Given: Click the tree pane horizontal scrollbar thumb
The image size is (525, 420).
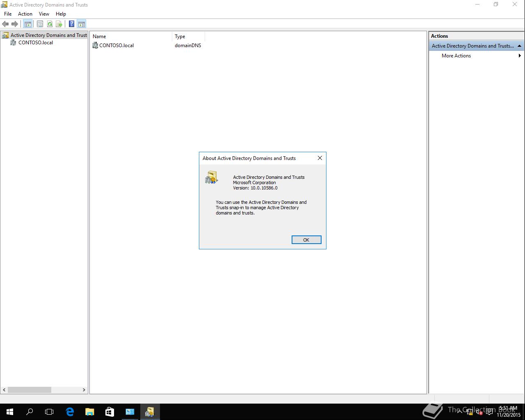Looking at the screenshot, I should click(30, 390).
